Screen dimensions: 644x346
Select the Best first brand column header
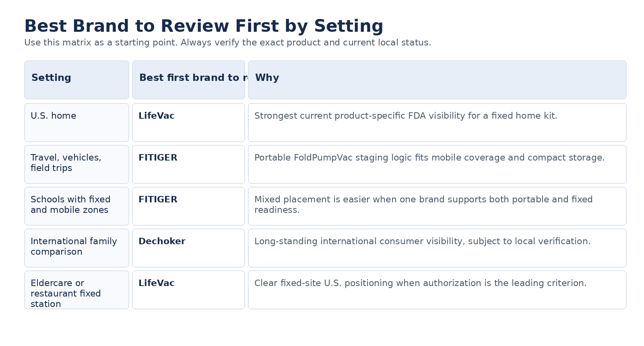point(188,80)
